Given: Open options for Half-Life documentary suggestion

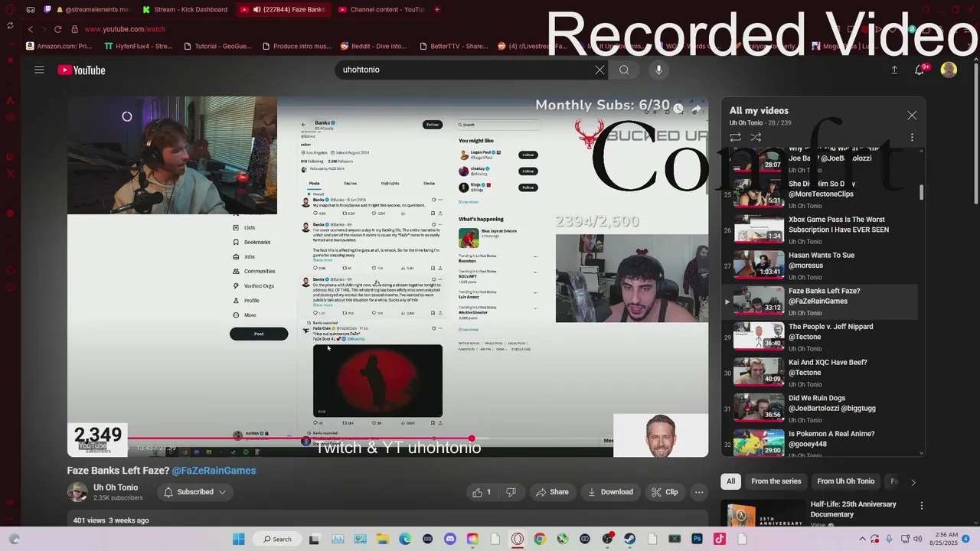Looking at the screenshot, I should (x=922, y=506).
